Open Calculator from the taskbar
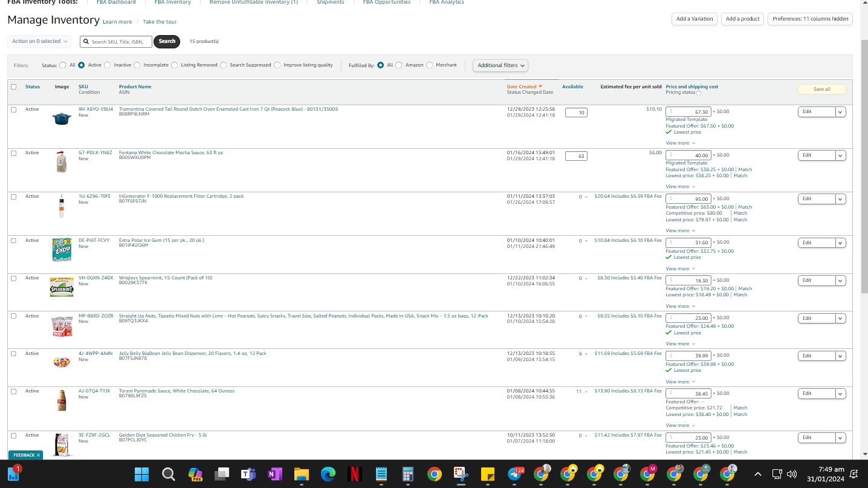Viewport: 868px width, 488px height. [408, 474]
